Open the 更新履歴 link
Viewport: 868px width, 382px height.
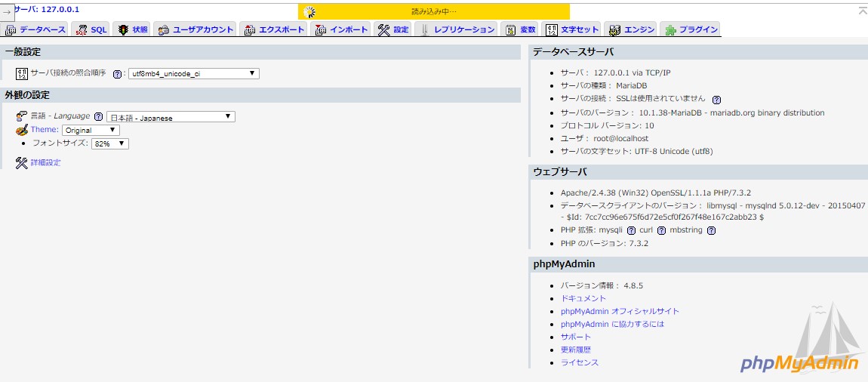(576, 350)
